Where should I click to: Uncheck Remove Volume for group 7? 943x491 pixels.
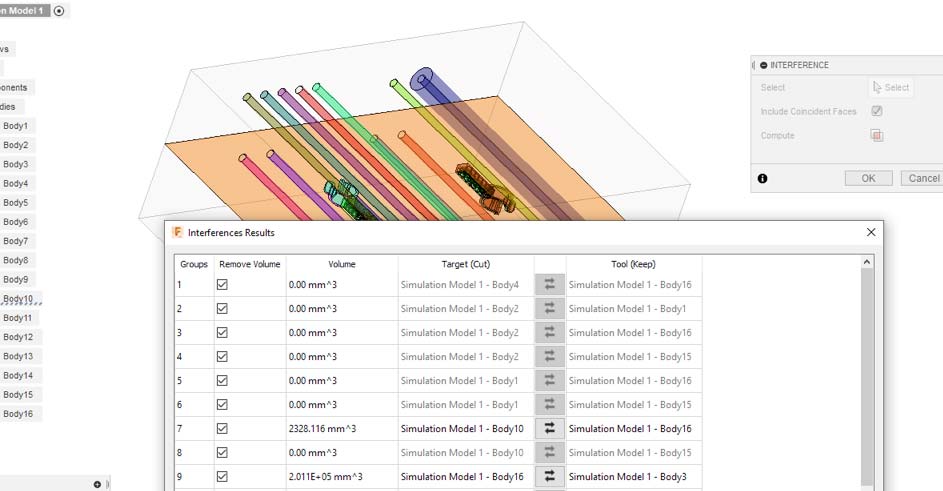click(x=222, y=429)
